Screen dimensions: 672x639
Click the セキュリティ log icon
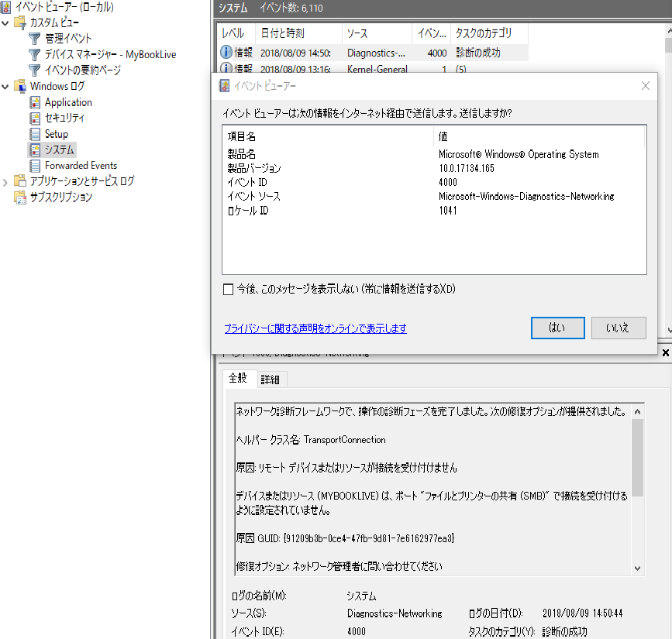[x=35, y=119]
